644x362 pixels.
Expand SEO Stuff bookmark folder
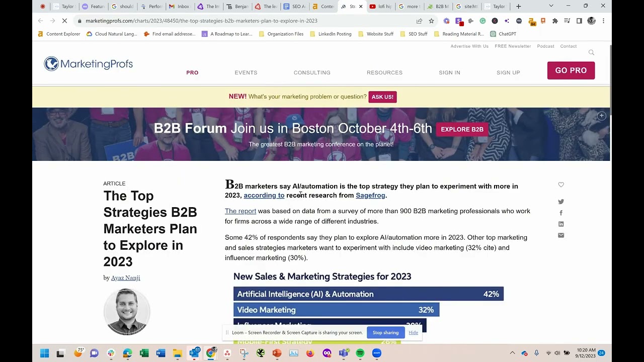pos(414,34)
